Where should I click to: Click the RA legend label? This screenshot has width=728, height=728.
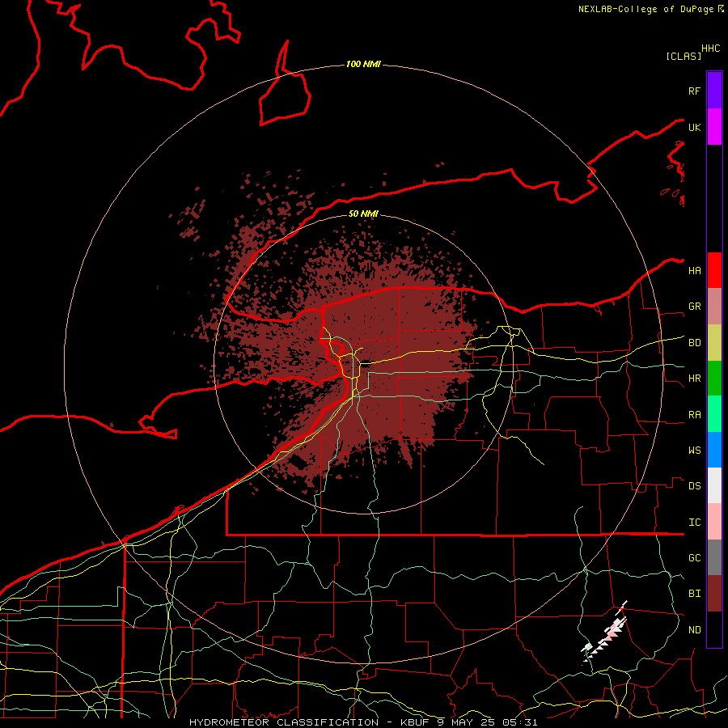[x=694, y=415]
